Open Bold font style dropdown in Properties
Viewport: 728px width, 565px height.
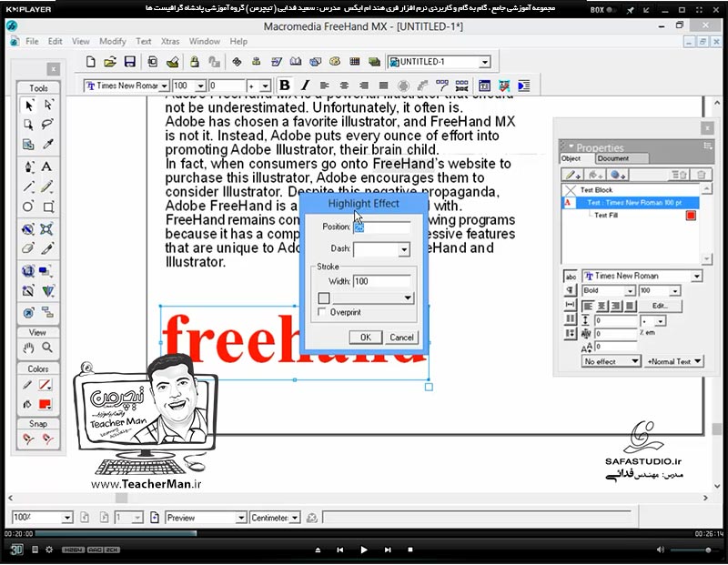(x=630, y=290)
